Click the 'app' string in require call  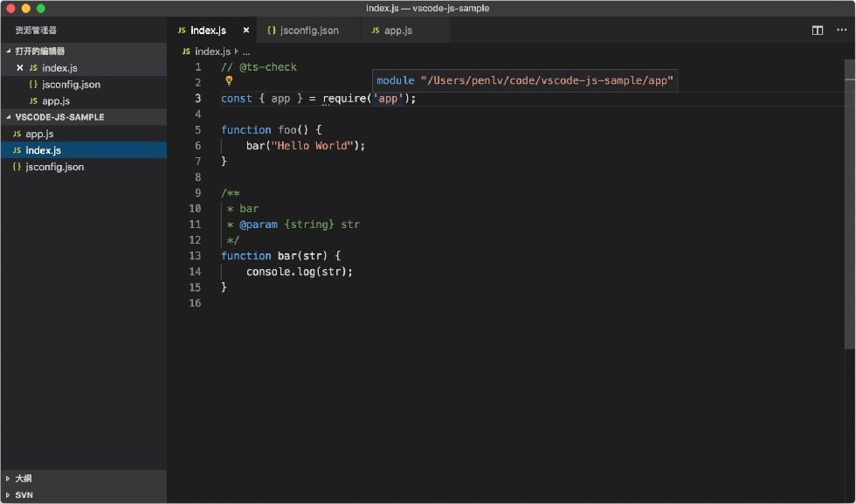point(388,99)
